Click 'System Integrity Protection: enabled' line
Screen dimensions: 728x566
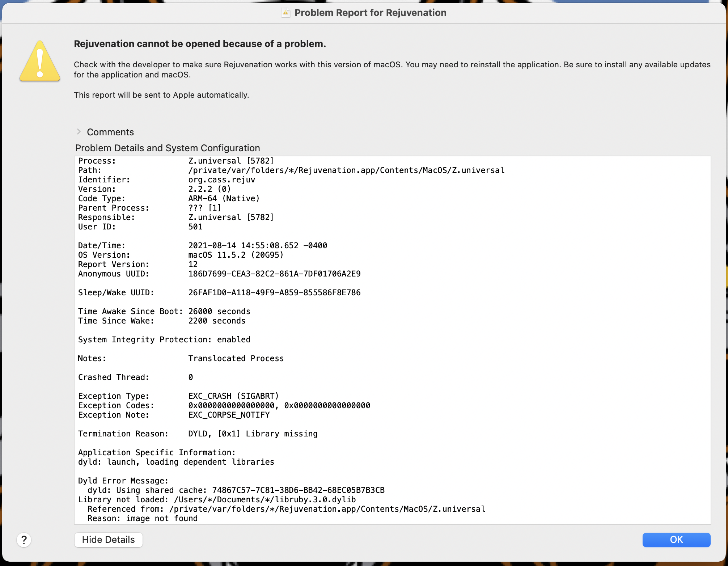point(164,339)
